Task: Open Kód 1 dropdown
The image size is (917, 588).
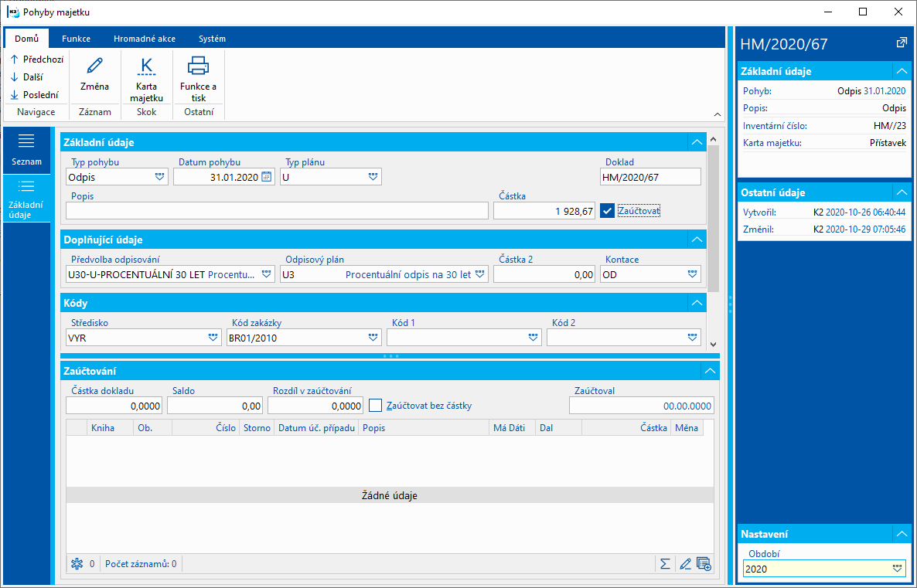Action: tap(533, 338)
